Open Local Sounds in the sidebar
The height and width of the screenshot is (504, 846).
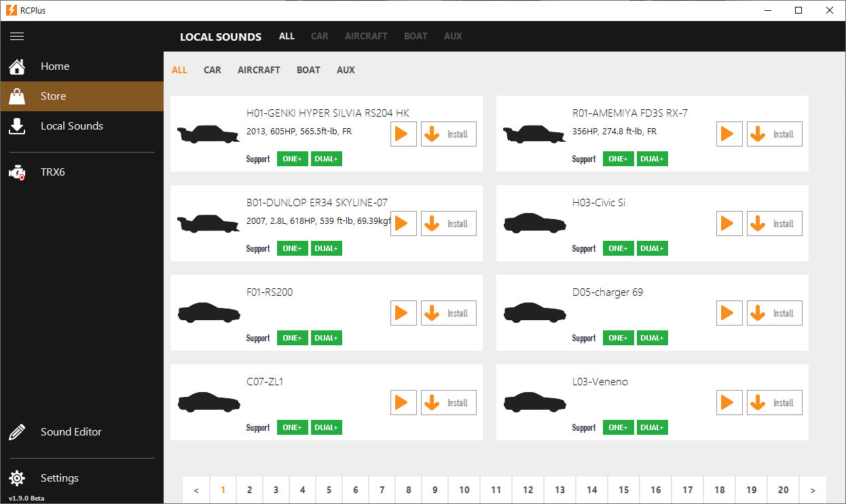[81, 126]
